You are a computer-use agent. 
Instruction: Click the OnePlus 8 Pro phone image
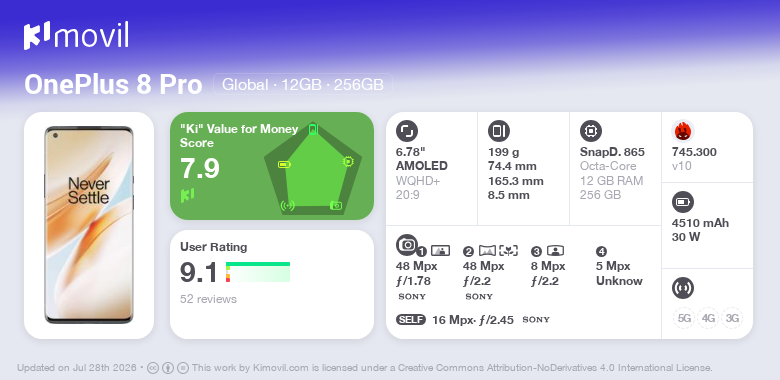click(x=89, y=225)
